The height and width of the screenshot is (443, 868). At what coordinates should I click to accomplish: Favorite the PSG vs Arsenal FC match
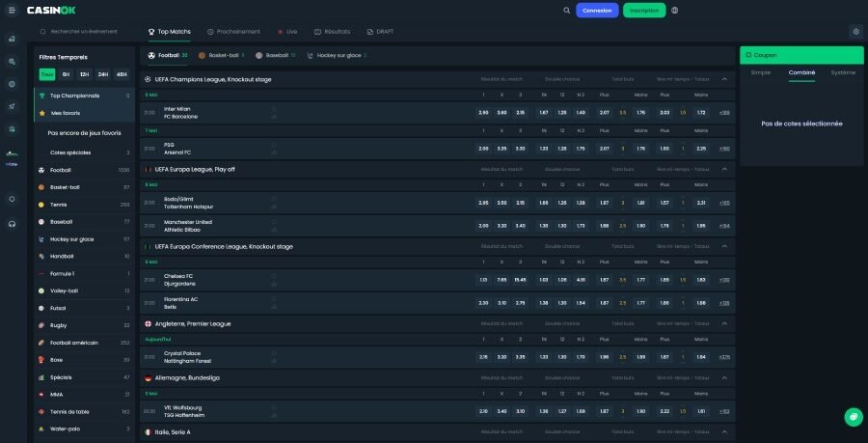click(274, 145)
